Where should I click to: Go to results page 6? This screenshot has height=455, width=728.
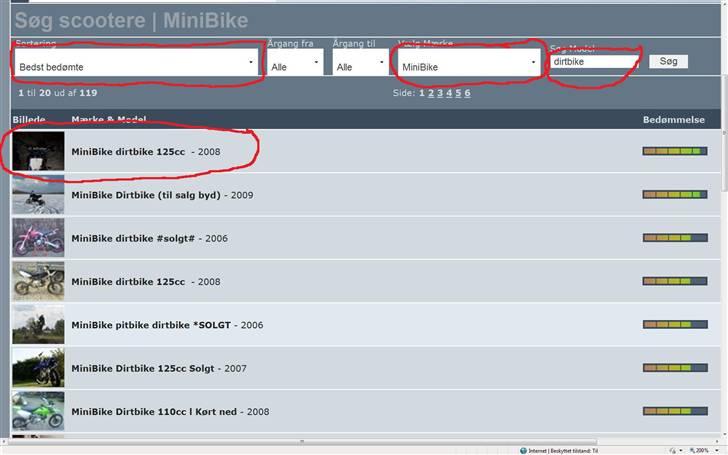tap(467, 93)
